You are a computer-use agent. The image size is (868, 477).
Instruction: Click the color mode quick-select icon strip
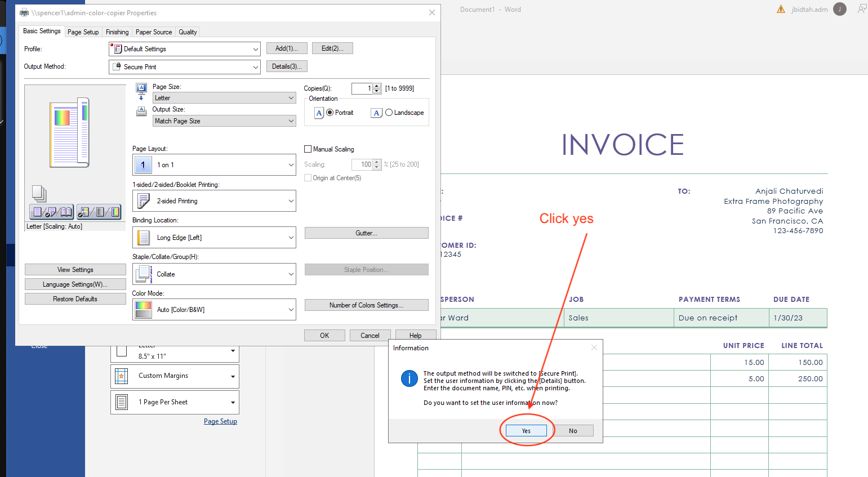[x=99, y=212]
